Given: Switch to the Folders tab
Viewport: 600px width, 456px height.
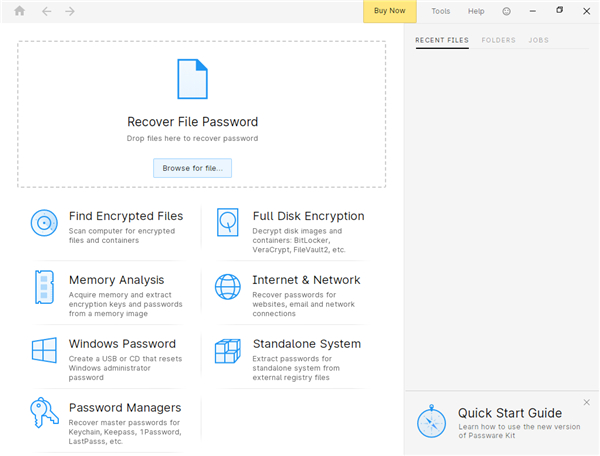Looking at the screenshot, I should pyautogui.click(x=498, y=40).
